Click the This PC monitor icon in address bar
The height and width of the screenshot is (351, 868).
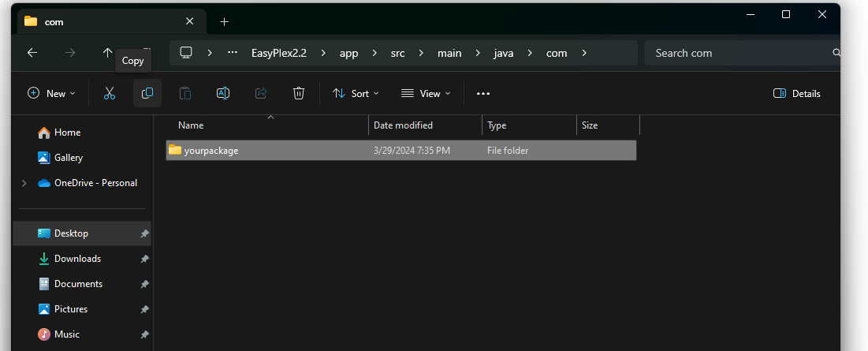pos(186,53)
